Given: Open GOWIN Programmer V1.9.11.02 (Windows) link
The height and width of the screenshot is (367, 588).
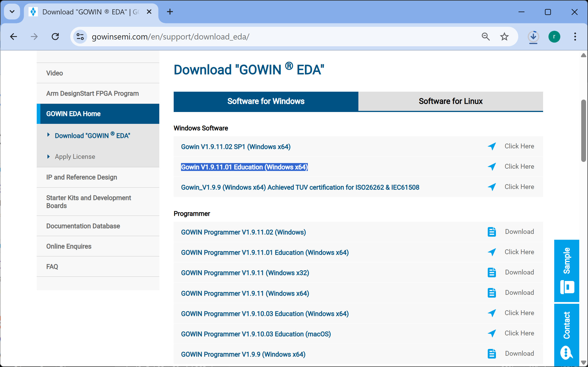Looking at the screenshot, I should (243, 232).
